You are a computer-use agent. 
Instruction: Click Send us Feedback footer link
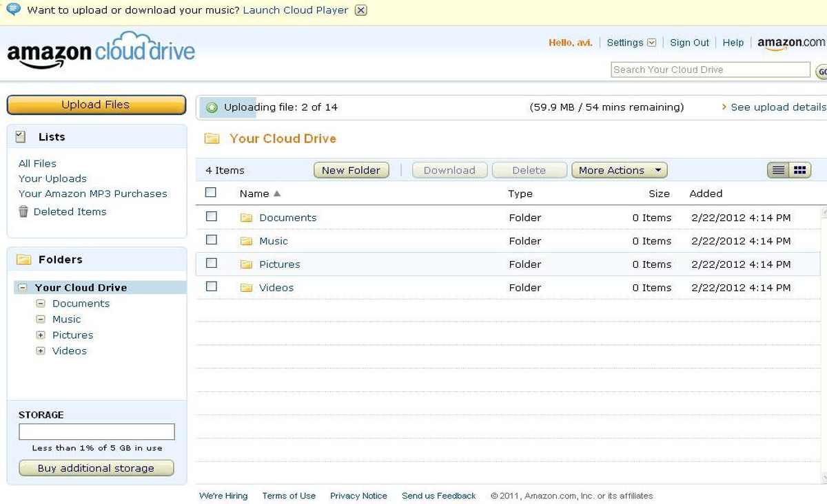click(439, 496)
